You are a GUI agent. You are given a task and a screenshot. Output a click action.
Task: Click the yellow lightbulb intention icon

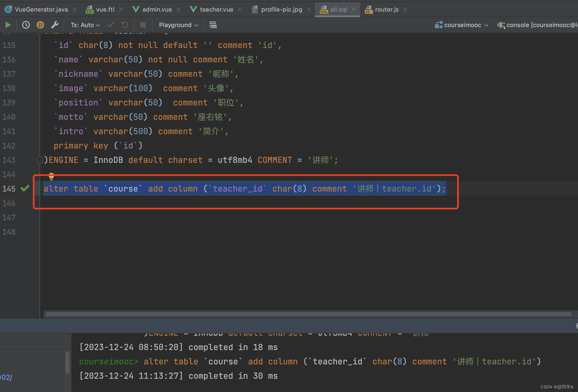[x=51, y=176]
